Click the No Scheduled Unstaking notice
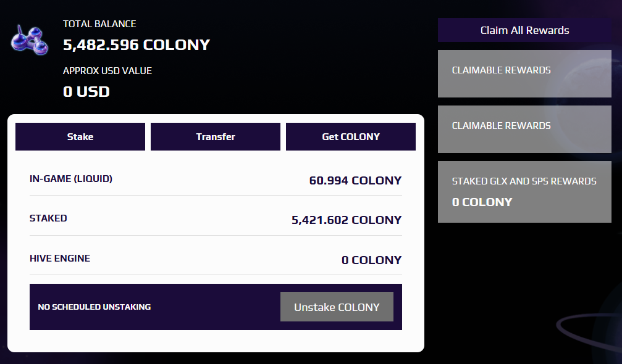Screen dimensions: 622x364 (95, 307)
